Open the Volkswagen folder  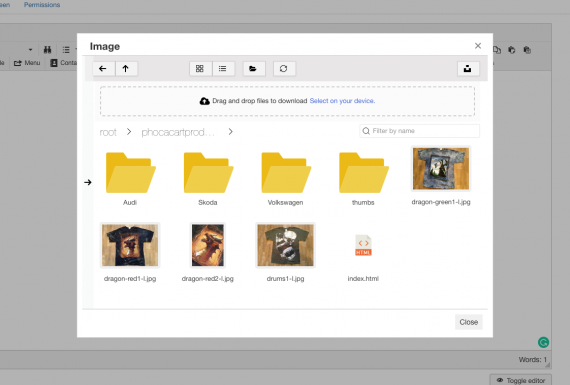[x=286, y=173]
